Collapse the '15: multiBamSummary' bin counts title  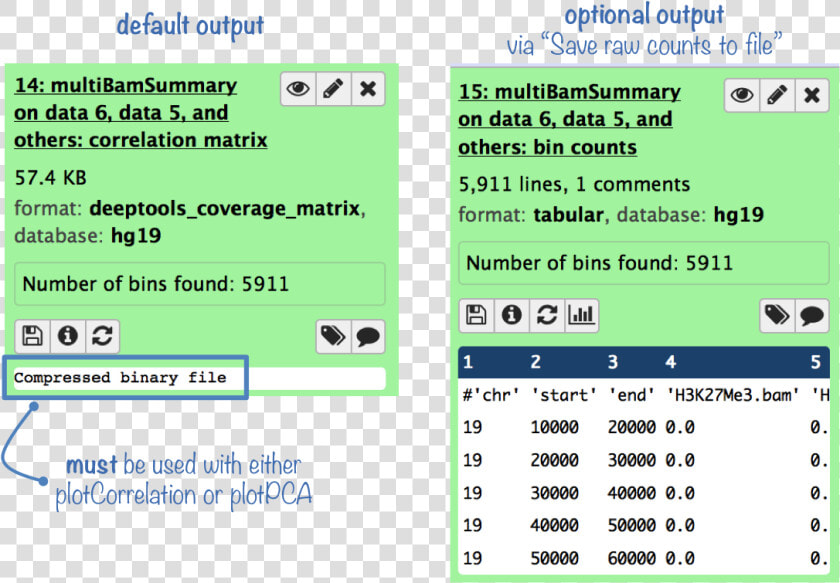[x=569, y=119]
